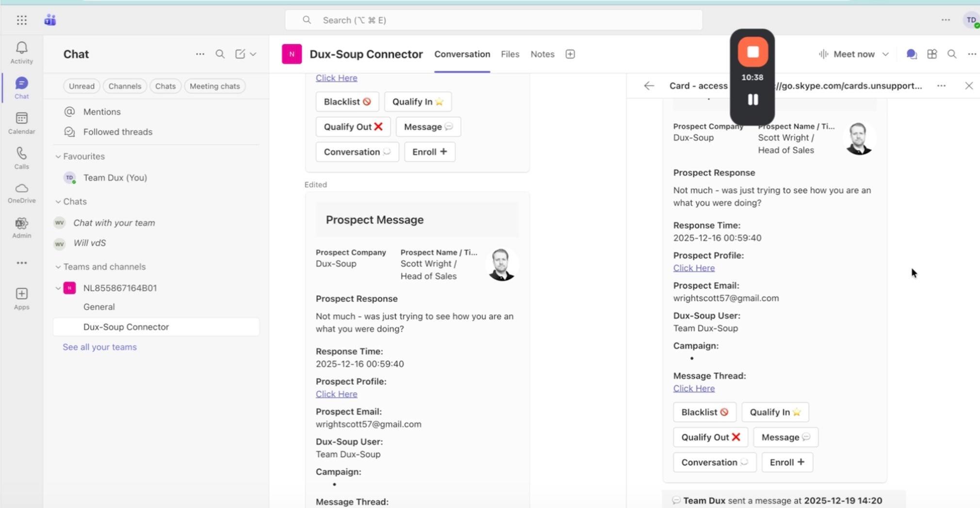Filter by Chats pill
The image size is (980, 508).
coord(165,86)
